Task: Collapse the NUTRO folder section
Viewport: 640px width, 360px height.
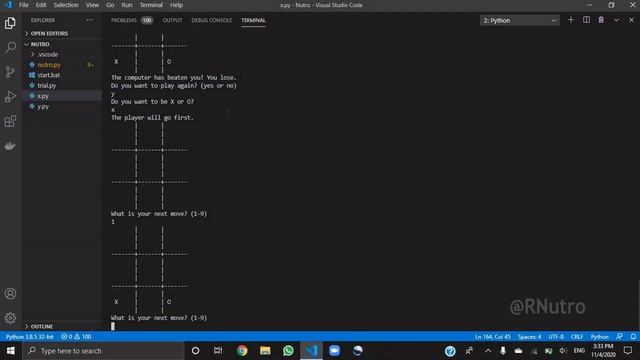Action: click(x=40, y=44)
